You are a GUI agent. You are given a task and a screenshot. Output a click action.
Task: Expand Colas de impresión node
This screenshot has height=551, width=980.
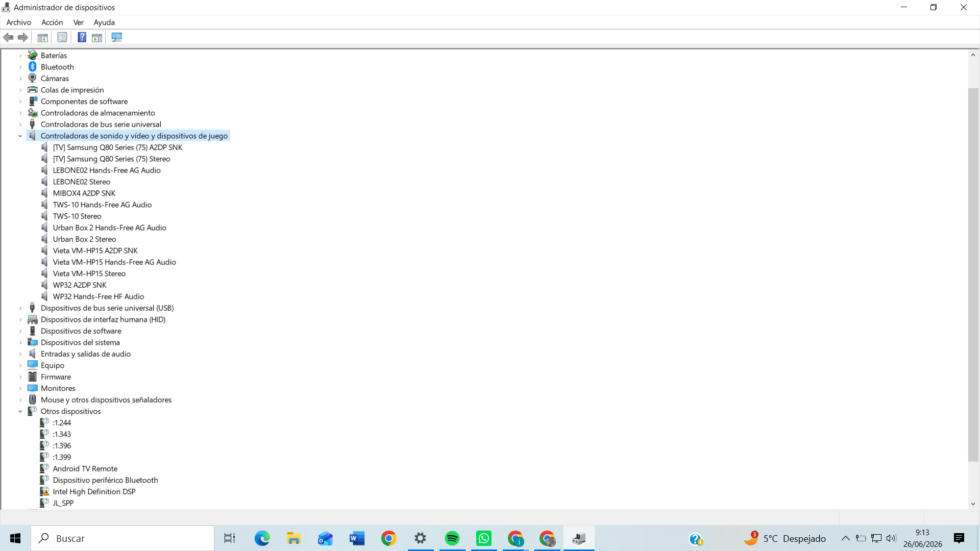tap(20, 90)
